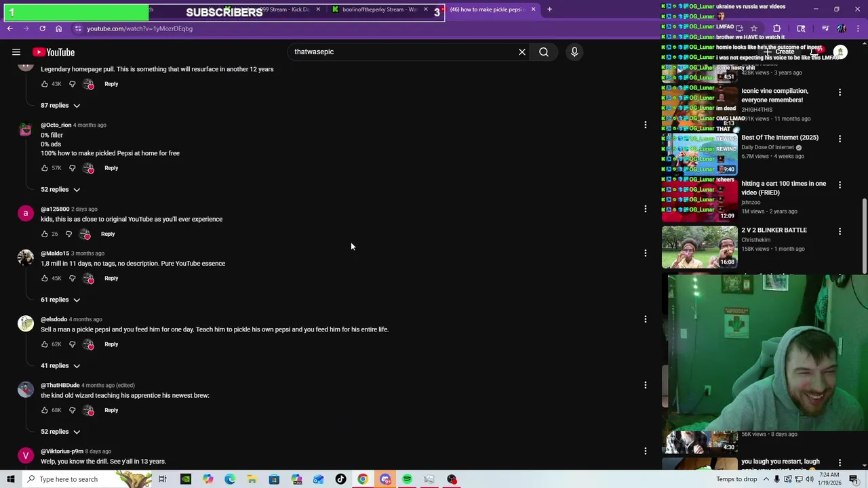Viewport: 868px width, 488px height.
Task: Run search with the magnifier button
Action: tap(544, 52)
